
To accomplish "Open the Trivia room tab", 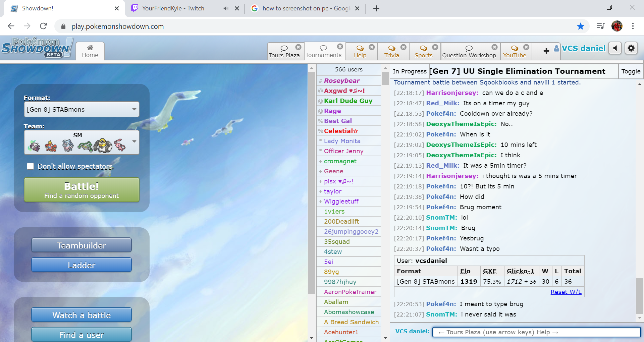I will tap(391, 51).
